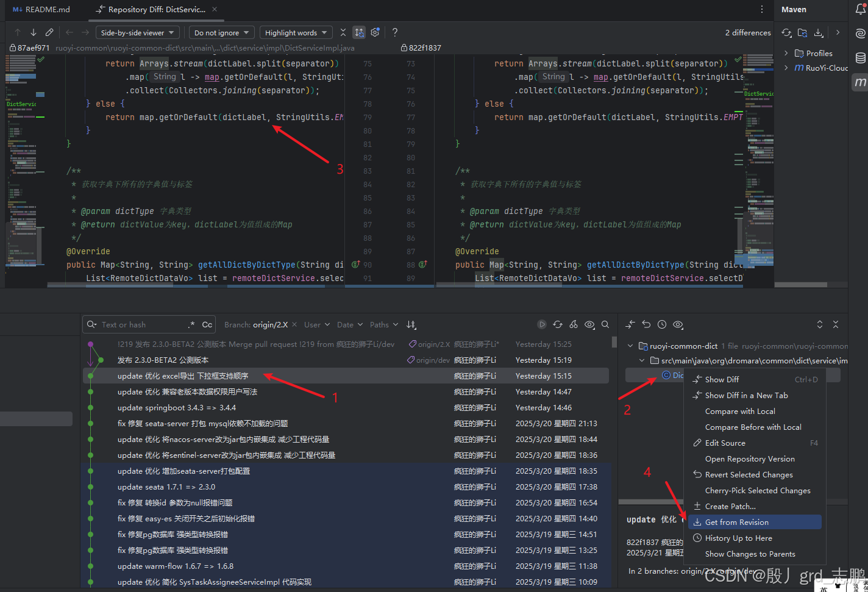Open the Do not ignore dropdown
This screenshot has height=592, width=868.
point(221,32)
